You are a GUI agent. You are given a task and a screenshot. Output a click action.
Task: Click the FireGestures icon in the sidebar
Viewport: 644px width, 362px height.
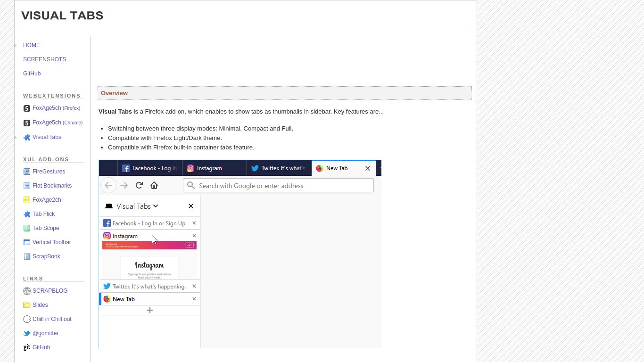pyautogui.click(x=27, y=172)
